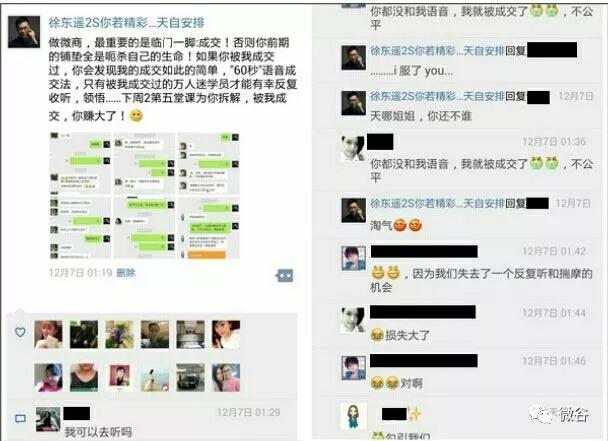608x441 pixels.
Task: Tap the car photo avatar in the likes list
Action: point(190,377)
